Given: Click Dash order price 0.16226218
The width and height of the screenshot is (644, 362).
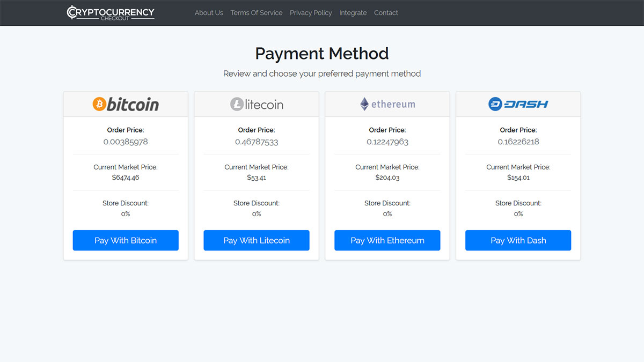Looking at the screenshot, I should pos(518,142).
